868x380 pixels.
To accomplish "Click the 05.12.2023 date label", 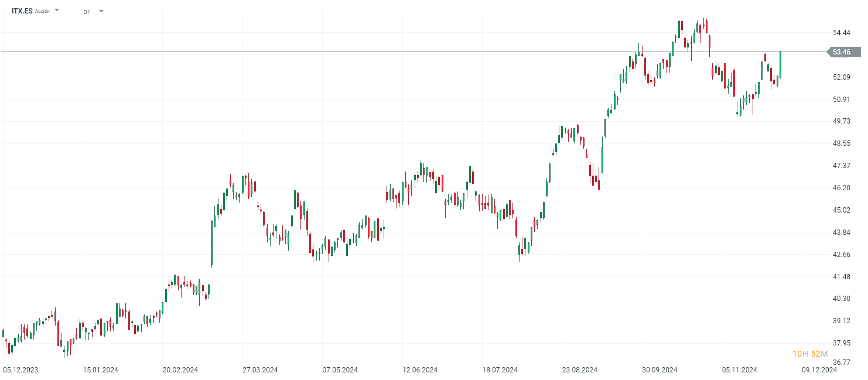I will [x=20, y=370].
